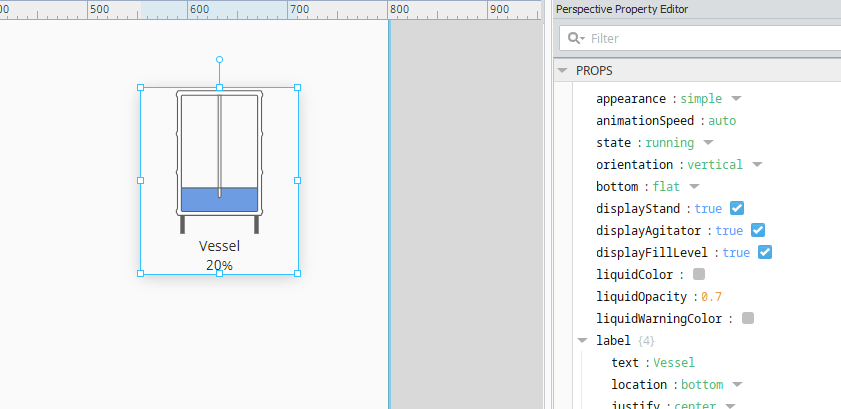Click the search magnifier icon in Filter box
Viewport: 841px width, 409px height.
point(575,39)
